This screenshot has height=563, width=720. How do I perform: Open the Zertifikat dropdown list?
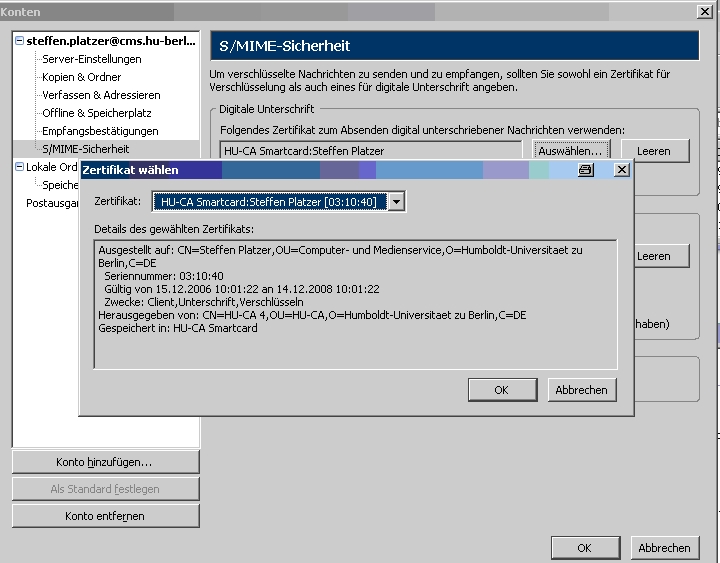(397, 202)
